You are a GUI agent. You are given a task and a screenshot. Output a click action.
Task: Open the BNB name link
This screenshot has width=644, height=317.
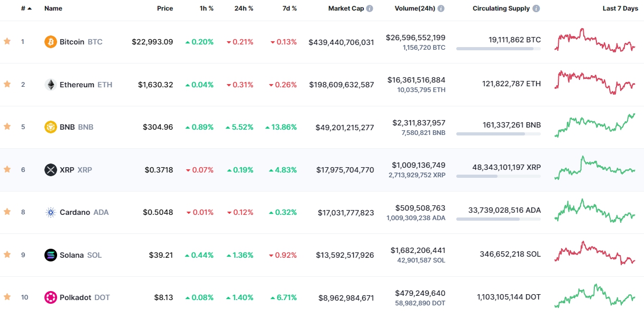pyautogui.click(x=76, y=127)
